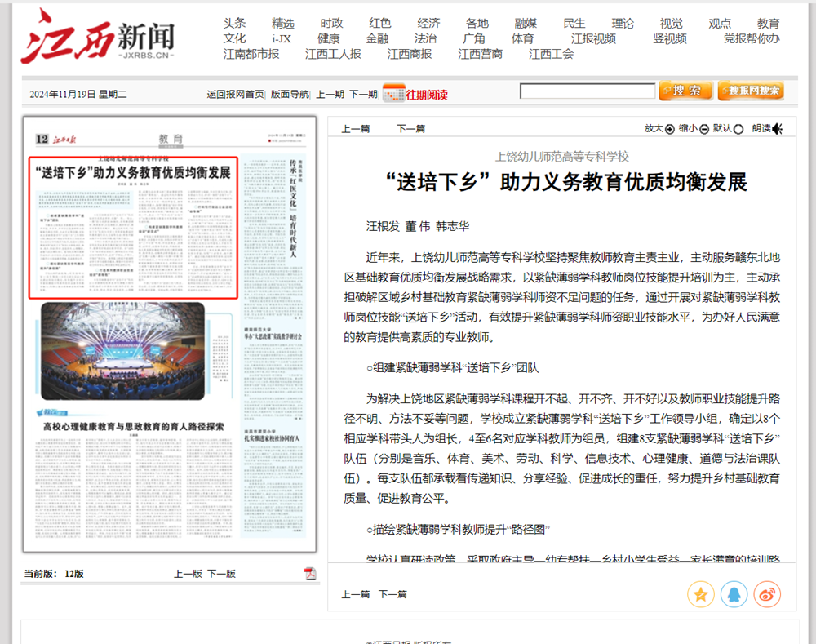Click into the search text field

[587, 91]
